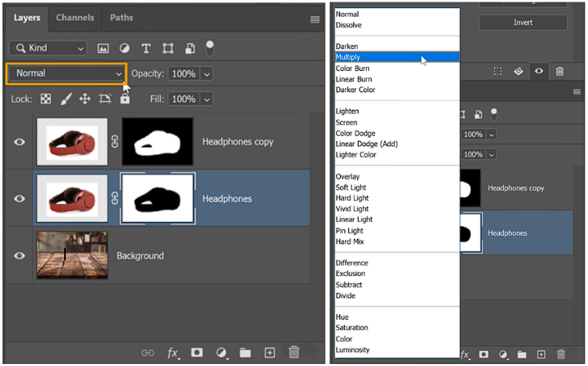Hide the Headphones layer in left panel

19,198
